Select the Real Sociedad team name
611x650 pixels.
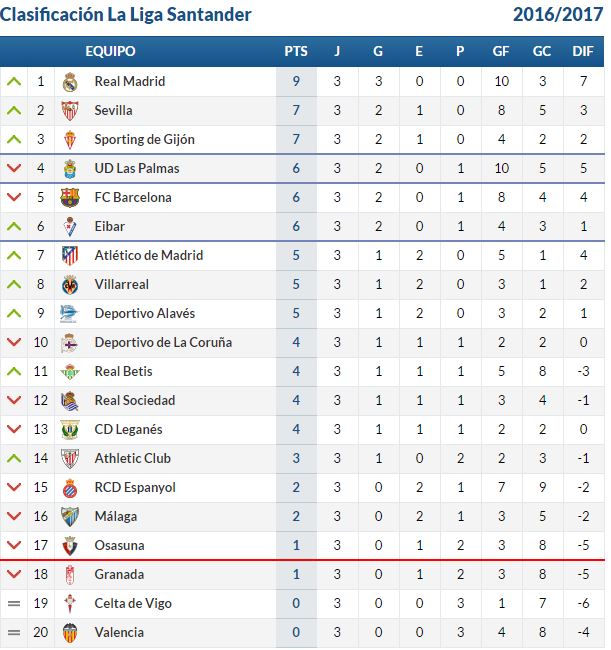point(135,400)
